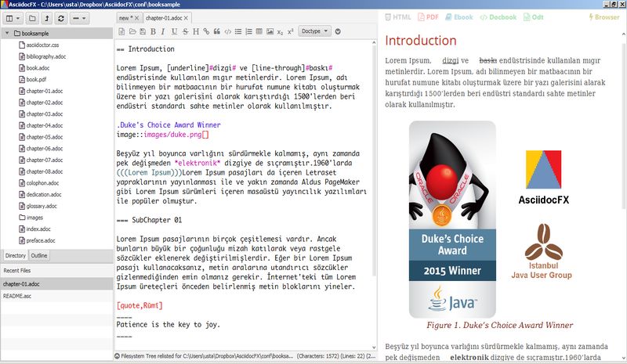Go up one directory level
Viewport: 627px width, 364px height.
[47, 18]
